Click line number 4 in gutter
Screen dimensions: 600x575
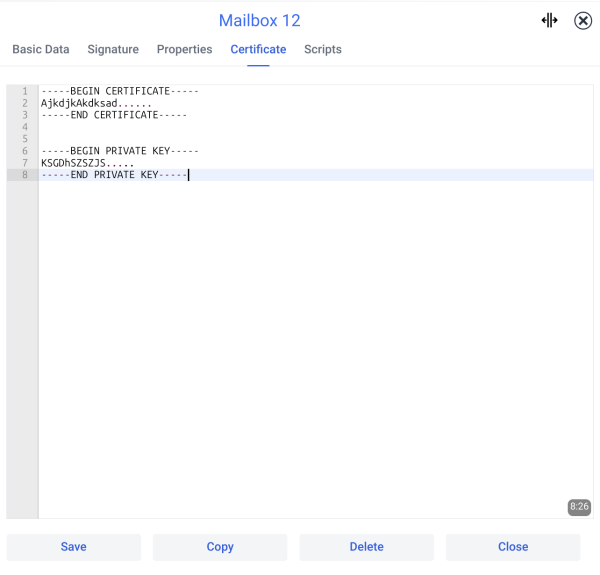coord(25,127)
